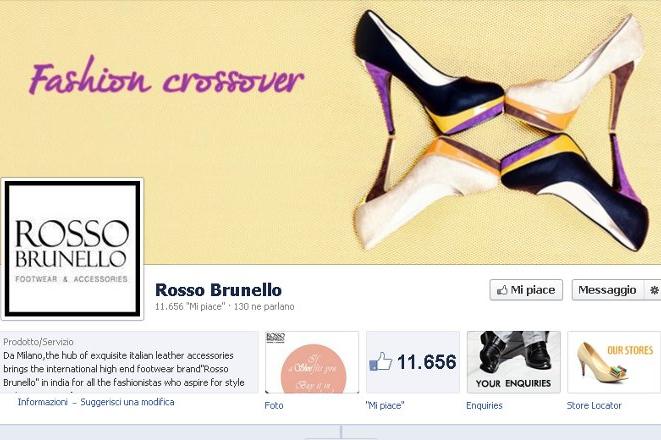Click the Rosso Brunello page name
Viewport: 661px width, 440px height.
point(218,290)
